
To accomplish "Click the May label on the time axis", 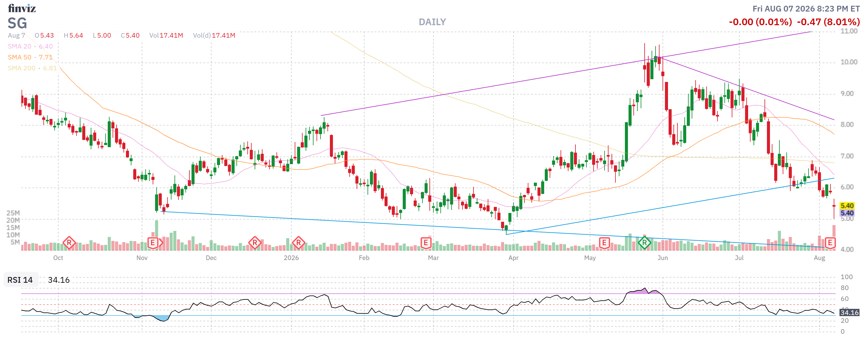I will [590, 258].
